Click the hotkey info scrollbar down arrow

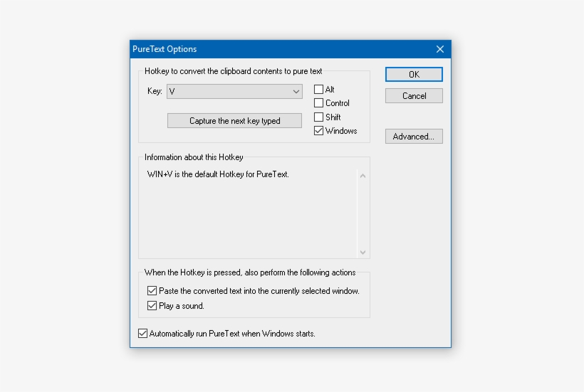[x=363, y=253]
